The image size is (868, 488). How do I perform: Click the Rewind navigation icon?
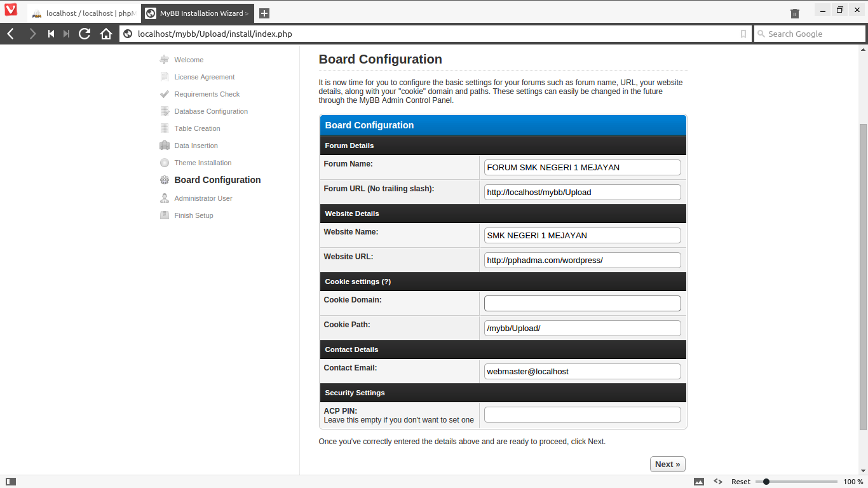pyautogui.click(x=51, y=34)
